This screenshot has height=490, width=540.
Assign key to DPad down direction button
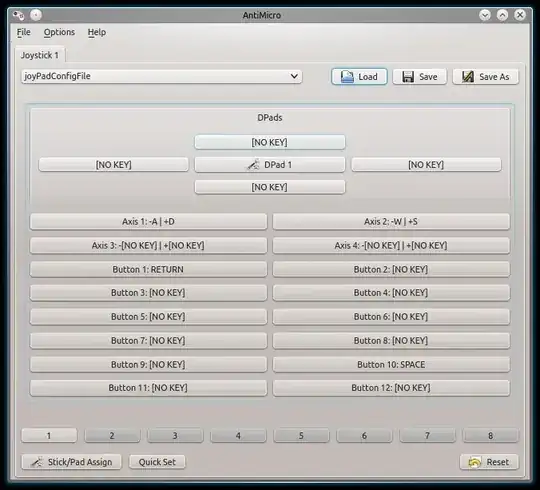click(x=270, y=187)
